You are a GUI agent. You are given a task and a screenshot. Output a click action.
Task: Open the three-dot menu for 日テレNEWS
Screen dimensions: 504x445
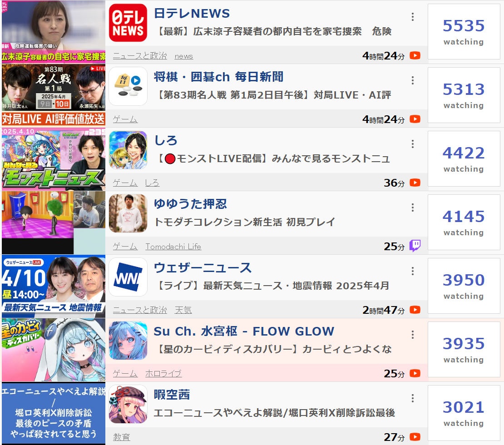click(x=413, y=17)
